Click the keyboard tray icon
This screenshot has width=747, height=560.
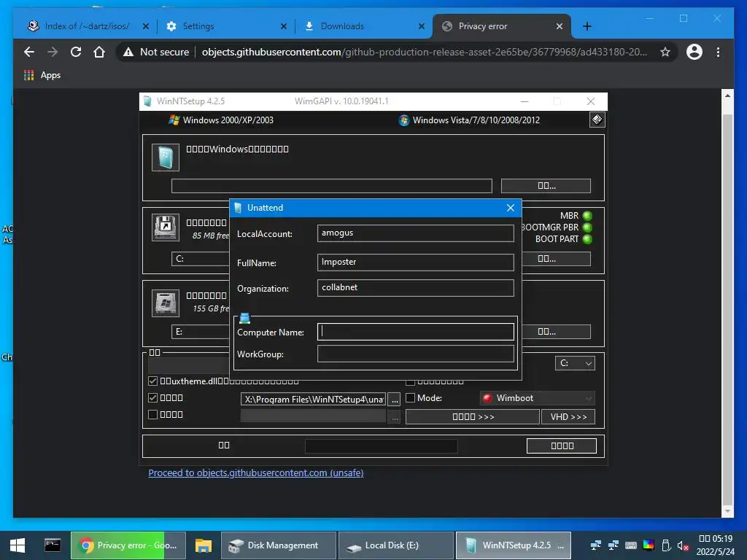631,545
